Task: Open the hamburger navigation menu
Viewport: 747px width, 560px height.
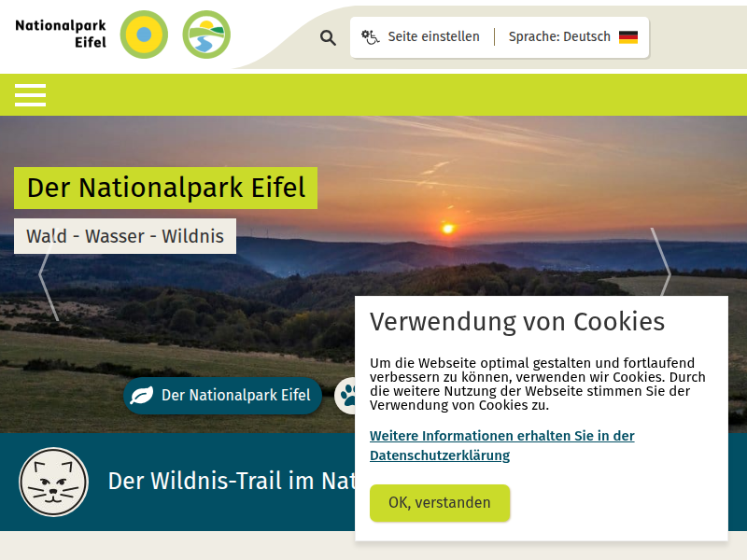Action: 30,95
